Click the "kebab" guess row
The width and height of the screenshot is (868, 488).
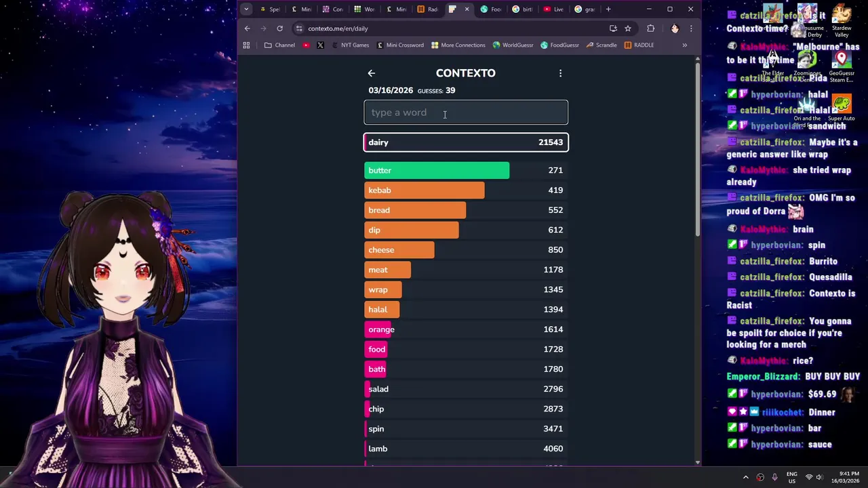pos(466,190)
